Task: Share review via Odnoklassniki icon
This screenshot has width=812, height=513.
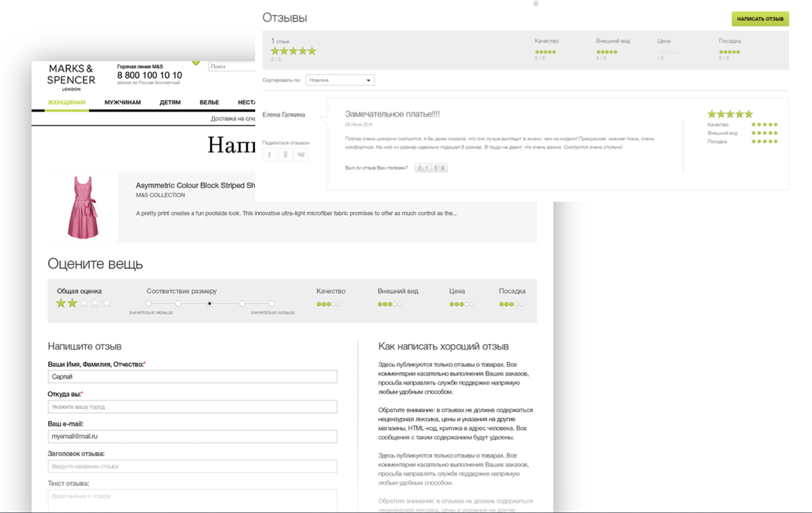Action: (285, 155)
